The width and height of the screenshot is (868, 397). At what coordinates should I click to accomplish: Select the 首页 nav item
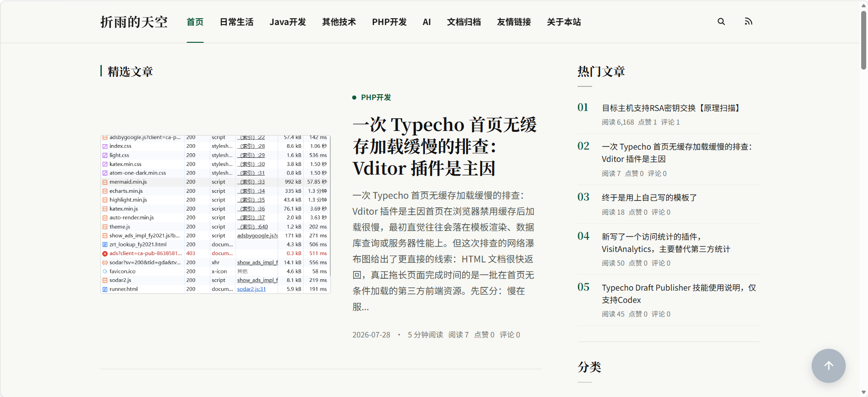195,22
